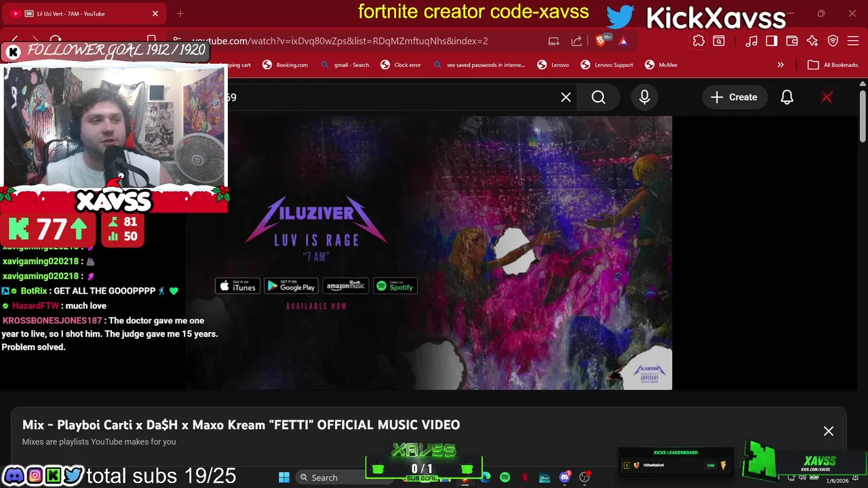
Task: Close the Mix playlist panel with X
Action: tap(829, 431)
